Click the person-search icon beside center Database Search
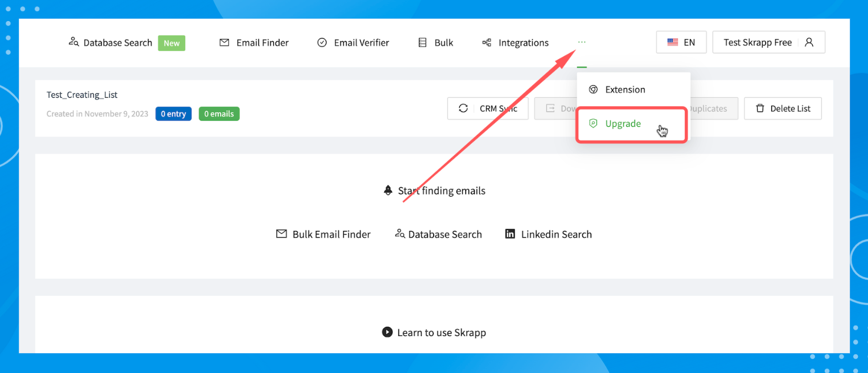 [400, 234]
